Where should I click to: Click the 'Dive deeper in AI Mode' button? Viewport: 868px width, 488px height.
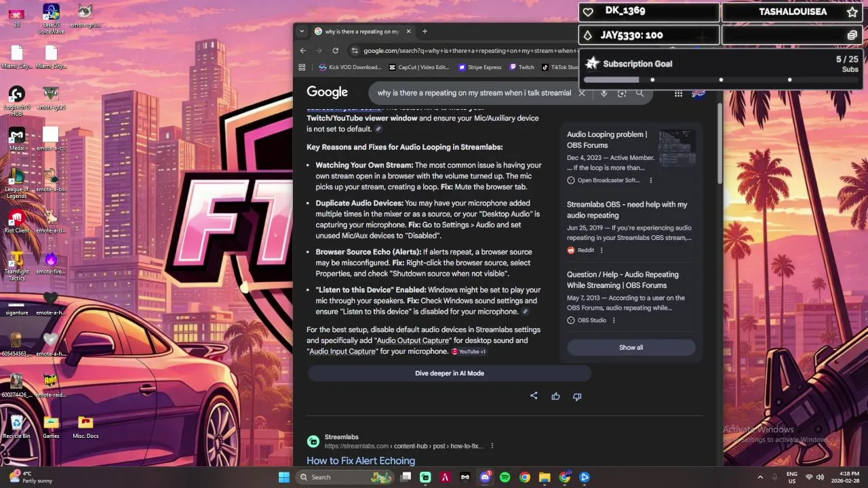click(x=450, y=373)
